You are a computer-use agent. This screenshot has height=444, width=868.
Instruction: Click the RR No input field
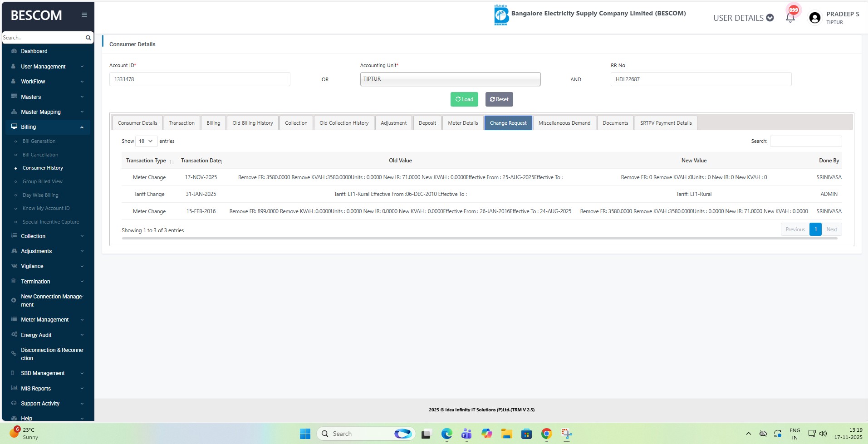coord(701,79)
